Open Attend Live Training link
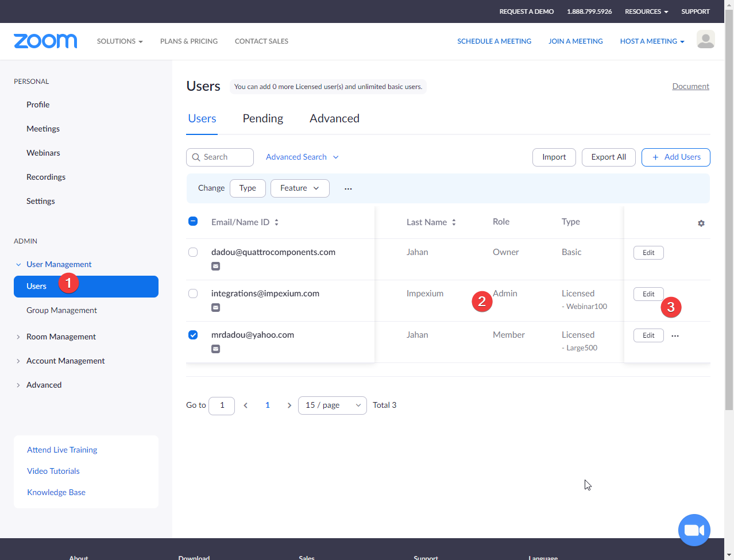This screenshot has width=734, height=560. 62,450
